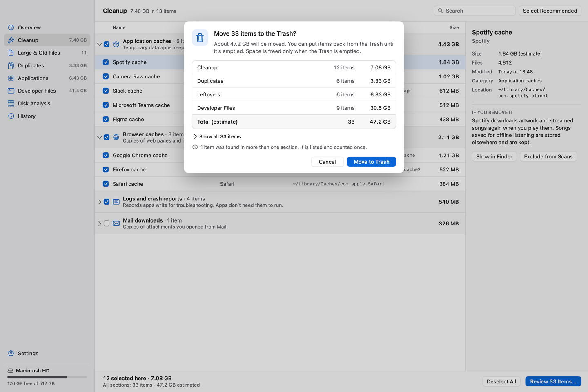
Task: Click the Overview pie-chart icon in sidebar
Action: tap(11, 27)
